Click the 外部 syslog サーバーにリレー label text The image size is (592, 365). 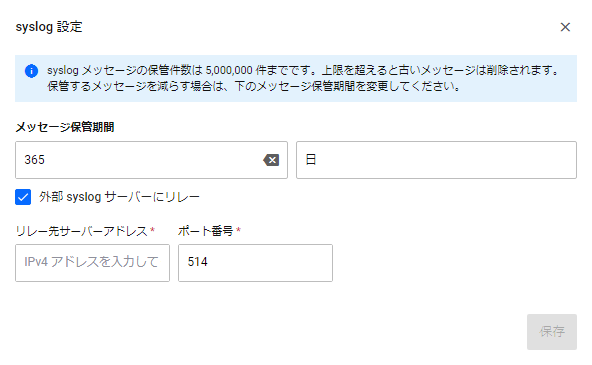coord(119,197)
